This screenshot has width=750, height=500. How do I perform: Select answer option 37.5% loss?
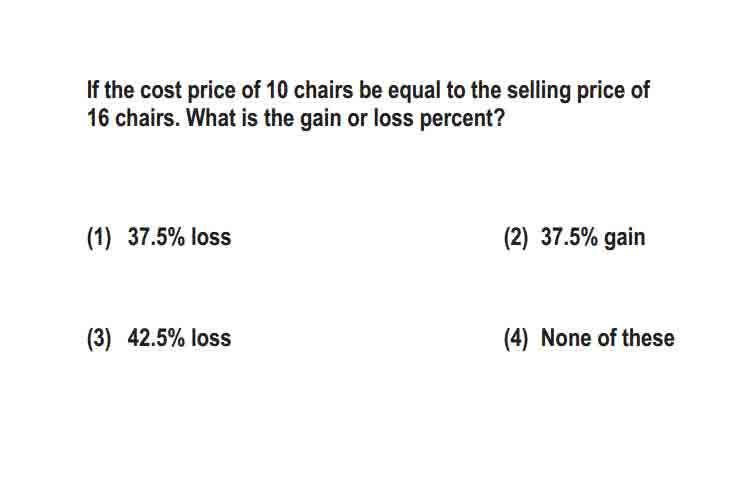[x=179, y=237]
